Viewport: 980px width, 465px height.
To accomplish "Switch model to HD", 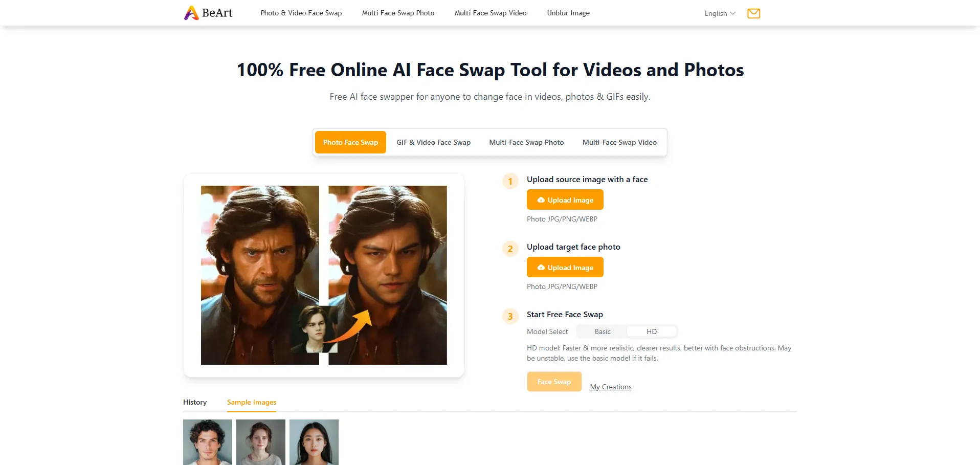I will (x=651, y=331).
